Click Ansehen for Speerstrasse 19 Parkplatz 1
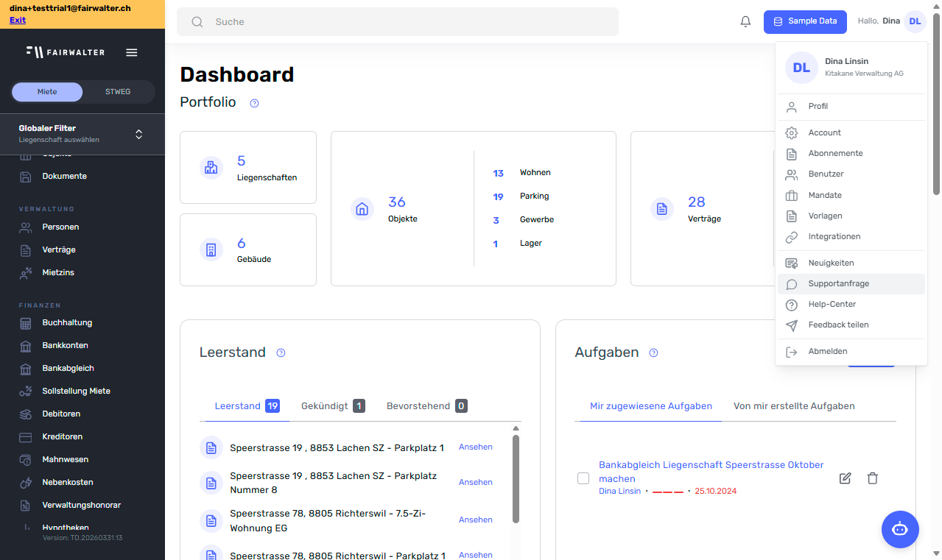The image size is (942, 560). 475,447
